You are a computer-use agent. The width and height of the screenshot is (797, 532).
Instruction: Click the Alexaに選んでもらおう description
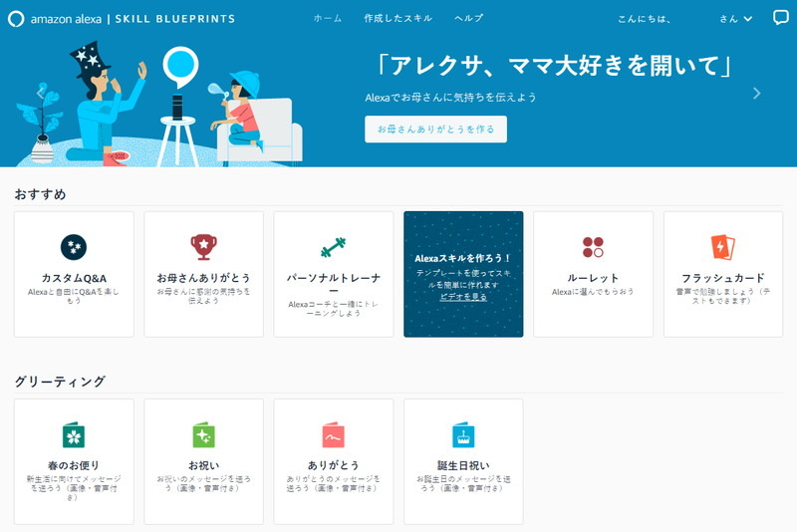[593, 292]
